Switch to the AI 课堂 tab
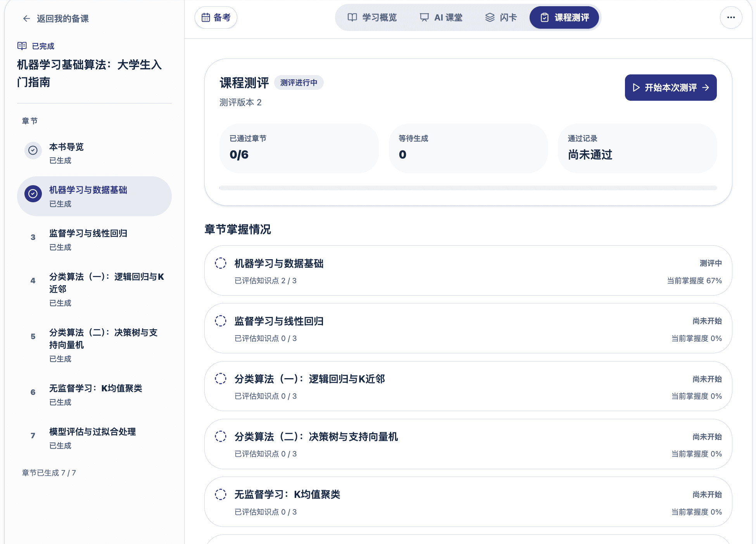756x544 pixels. pyautogui.click(x=441, y=17)
